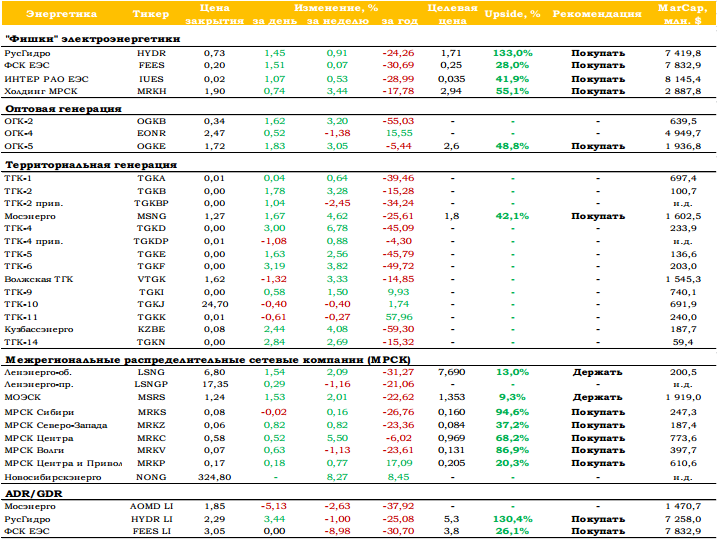722x540 pixels.
Task: Select Кузбассэнерго company name
Action: tap(39, 330)
